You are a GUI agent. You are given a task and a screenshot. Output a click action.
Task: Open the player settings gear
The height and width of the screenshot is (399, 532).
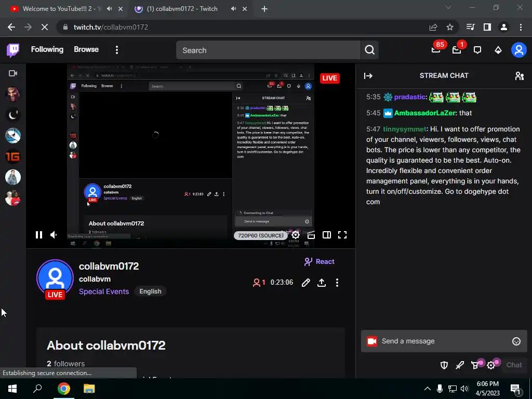pyautogui.click(x=296, y=235)
